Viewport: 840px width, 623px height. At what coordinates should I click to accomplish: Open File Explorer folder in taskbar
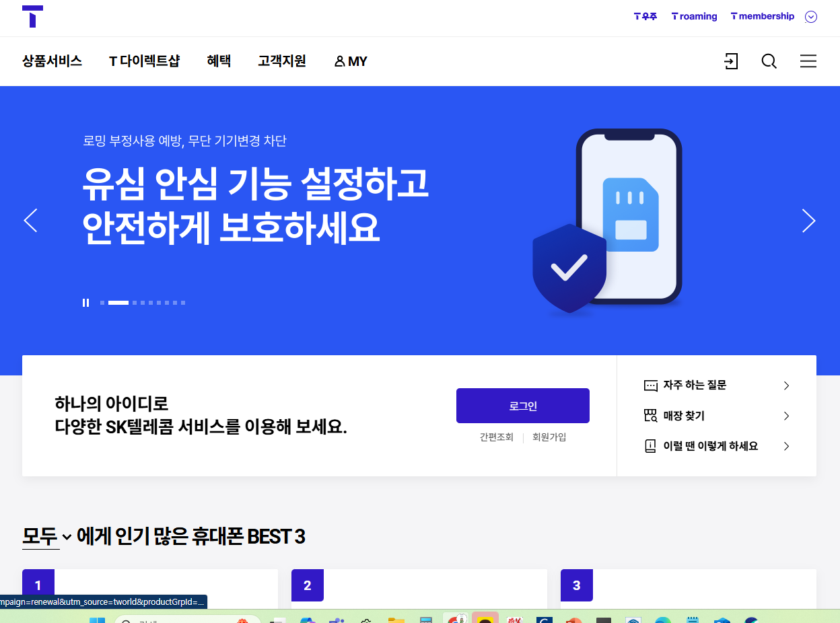pos(396,620)
